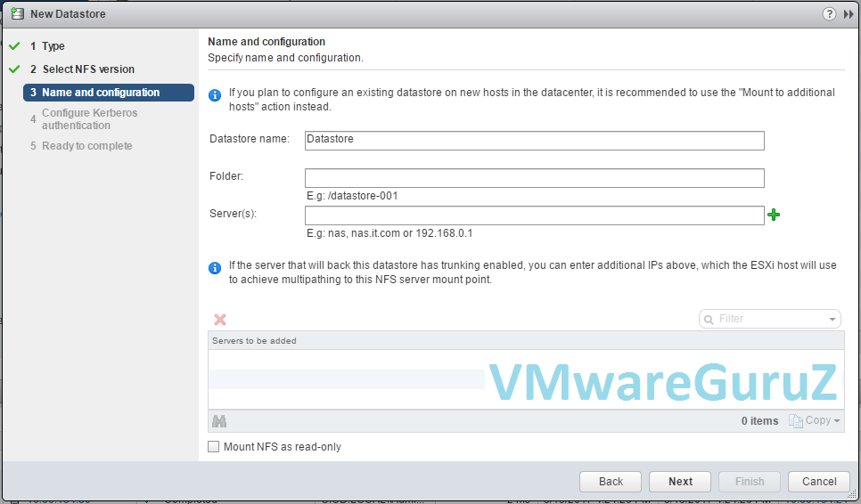This screenshot has width=861, height=504.
Task: Click the Folder input field
Action: pyautogui.click(x=534, y=178)
